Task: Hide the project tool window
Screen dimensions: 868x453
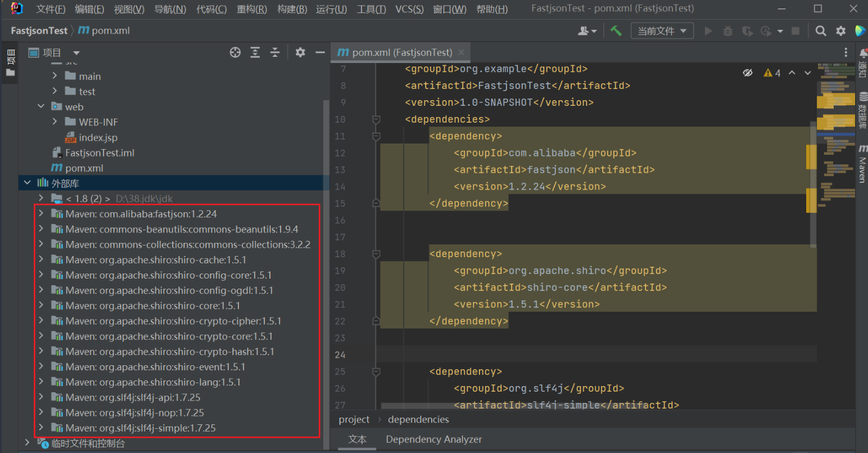Action: (320, 52)
